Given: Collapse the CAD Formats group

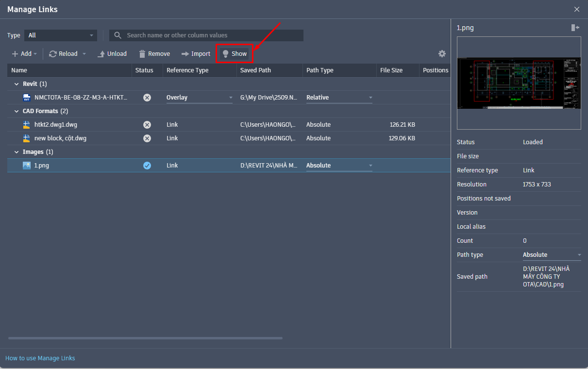Looking at the screenshot, I should [x=17, y=111].
